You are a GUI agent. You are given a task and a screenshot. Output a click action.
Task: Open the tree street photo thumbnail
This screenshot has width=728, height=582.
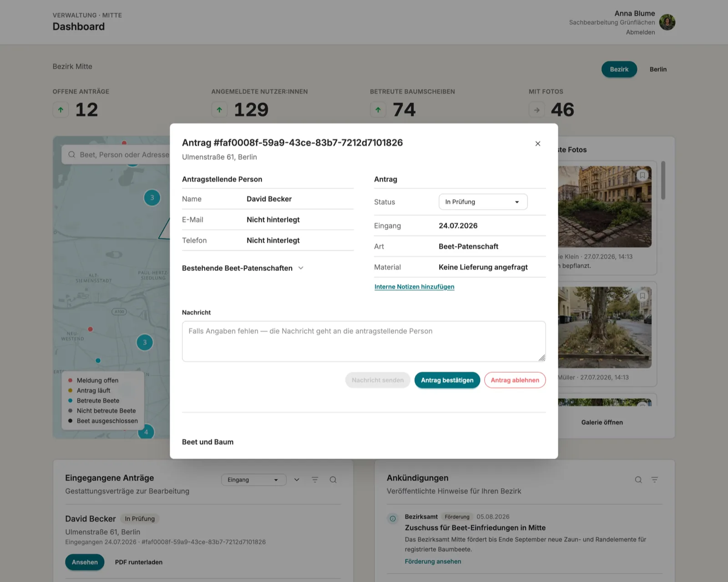pos(605,327)
